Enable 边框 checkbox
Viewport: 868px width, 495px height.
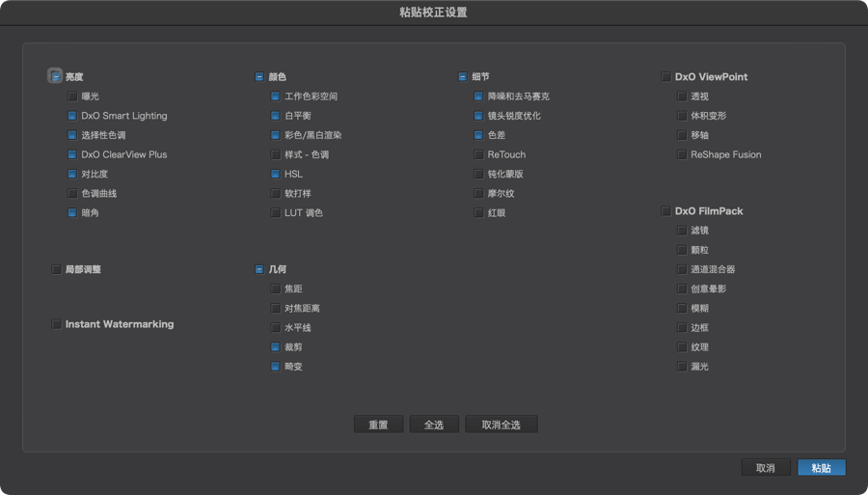pos(682,327)
